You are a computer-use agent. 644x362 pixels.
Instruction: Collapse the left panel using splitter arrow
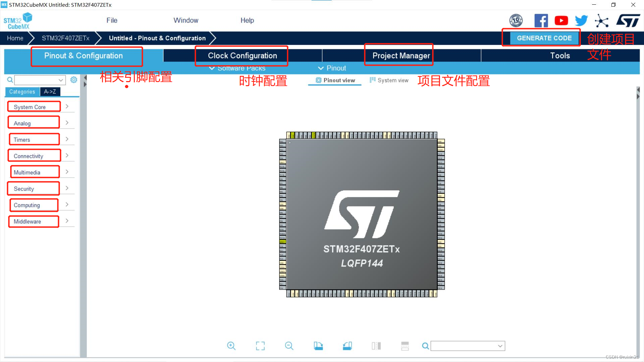(85, 78)
